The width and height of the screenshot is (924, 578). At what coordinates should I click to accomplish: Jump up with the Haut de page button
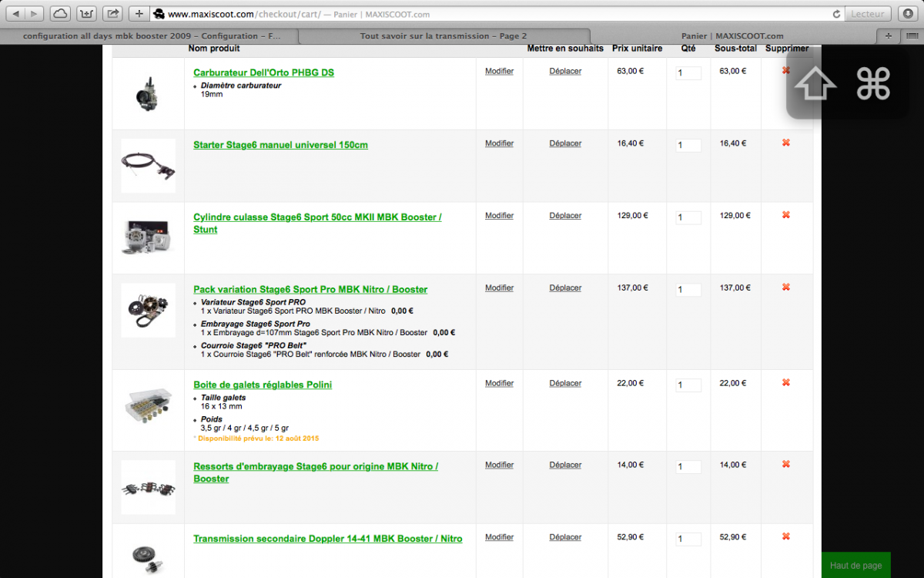tap(856, 565)
